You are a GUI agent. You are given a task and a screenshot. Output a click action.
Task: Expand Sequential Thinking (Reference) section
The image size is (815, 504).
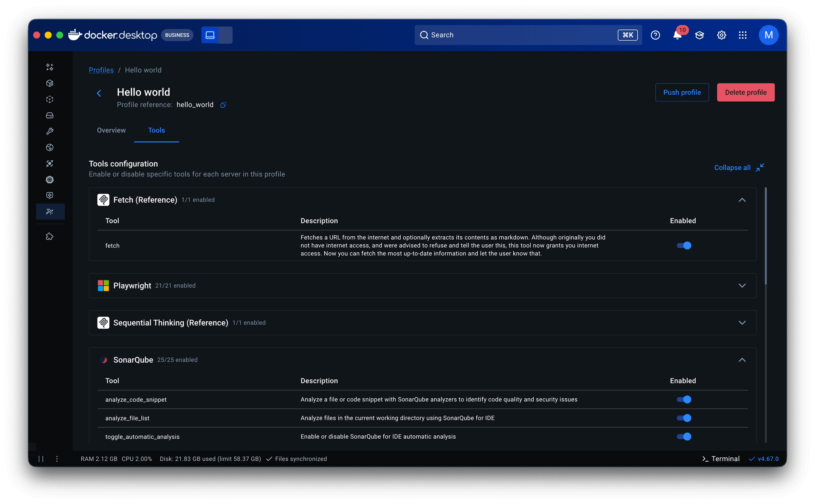742,323
